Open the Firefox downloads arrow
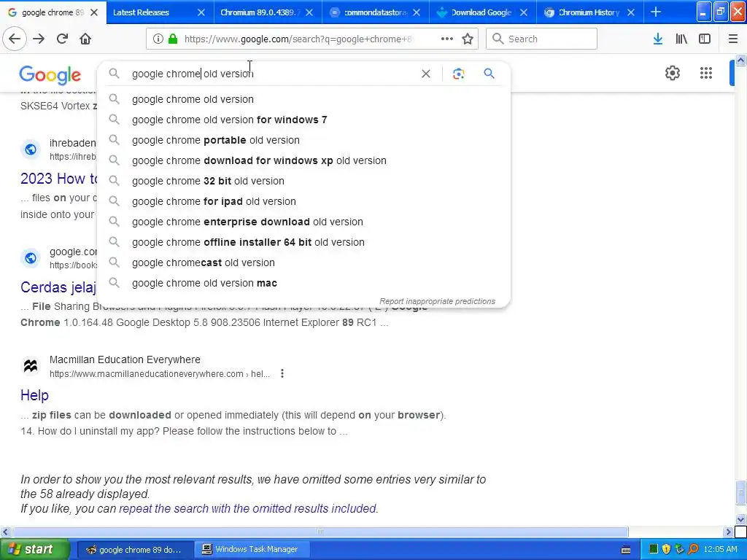This screenshot has width=747, height=560. tap(657, 39)
